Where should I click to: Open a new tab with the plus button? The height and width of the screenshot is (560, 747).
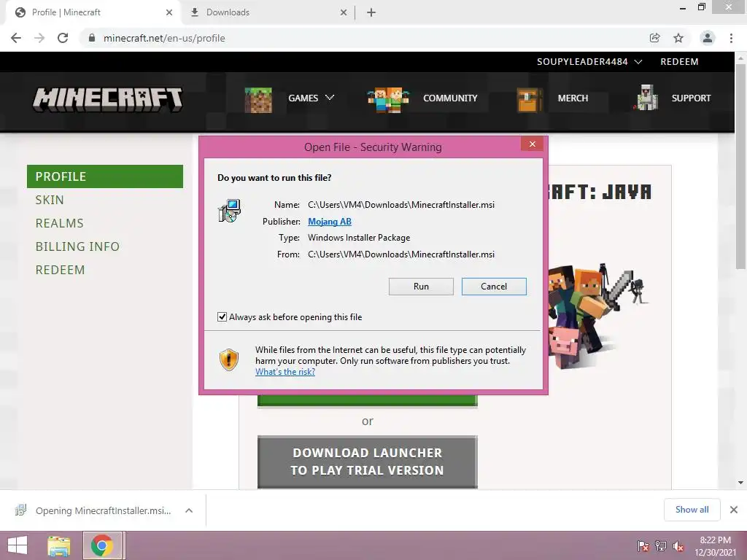pos(371,12)
